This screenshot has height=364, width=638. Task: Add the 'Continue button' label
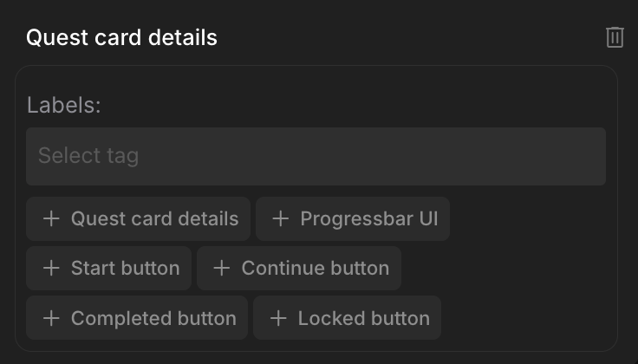[315, 269]
